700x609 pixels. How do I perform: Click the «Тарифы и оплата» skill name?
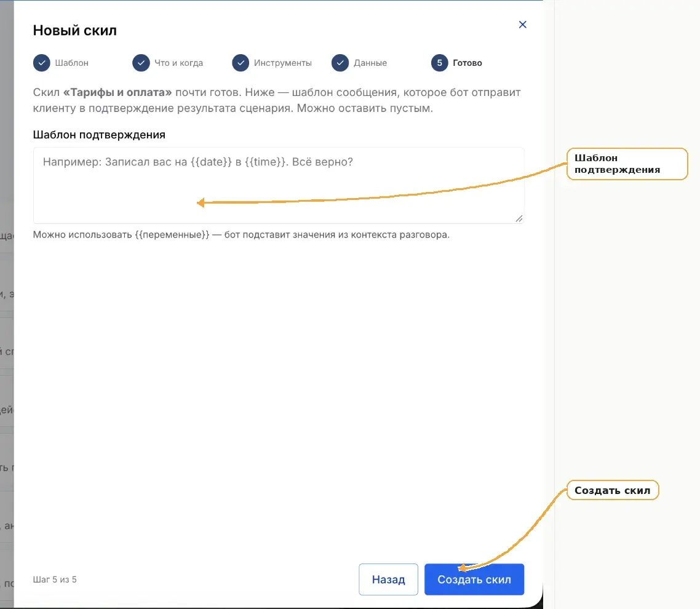(x=117, y=92)
